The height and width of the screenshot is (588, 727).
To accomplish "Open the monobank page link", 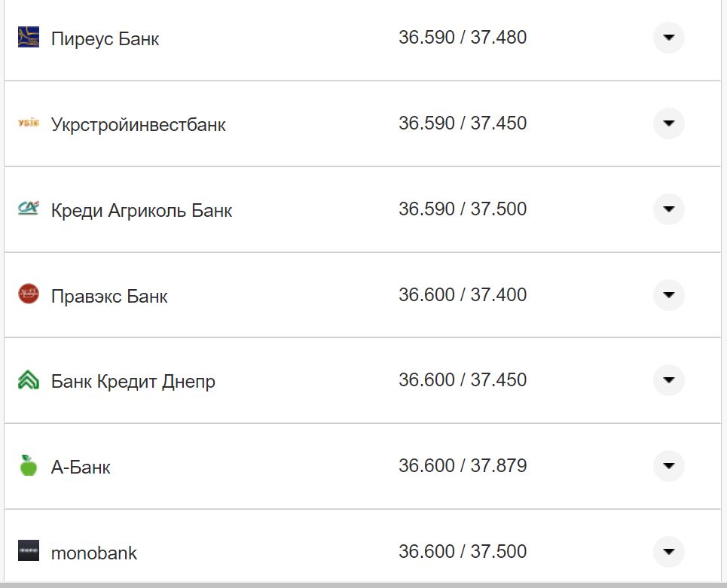I will [93, 552].
